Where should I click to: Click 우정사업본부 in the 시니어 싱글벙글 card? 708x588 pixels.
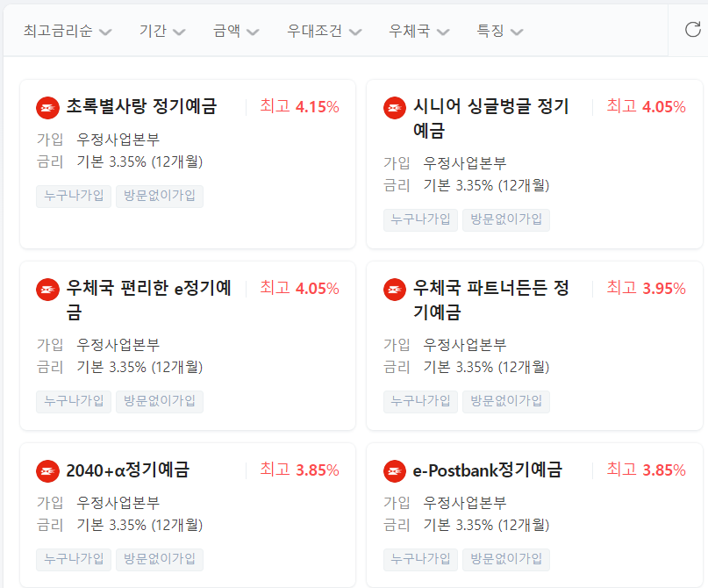465,163
